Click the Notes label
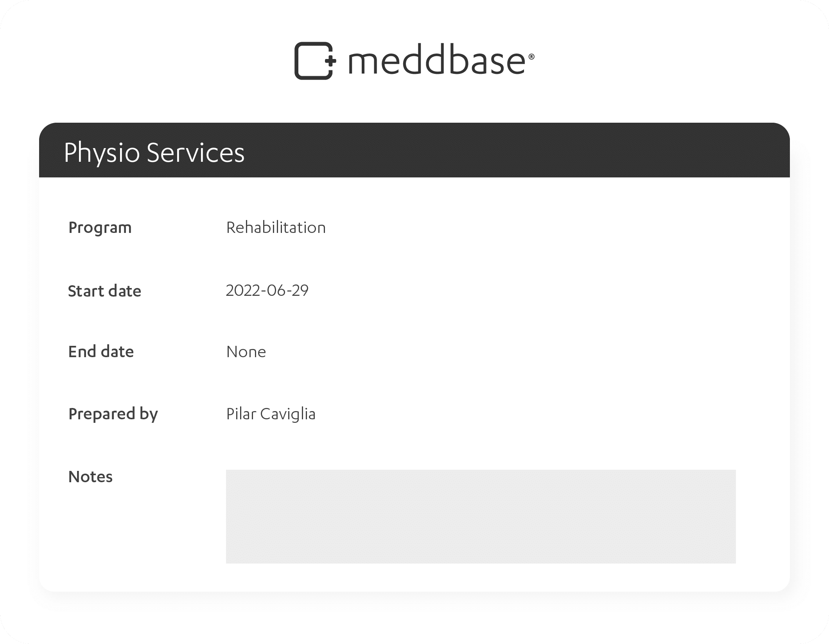The height and width of the screenshot is (644, 829). point(90,476)
